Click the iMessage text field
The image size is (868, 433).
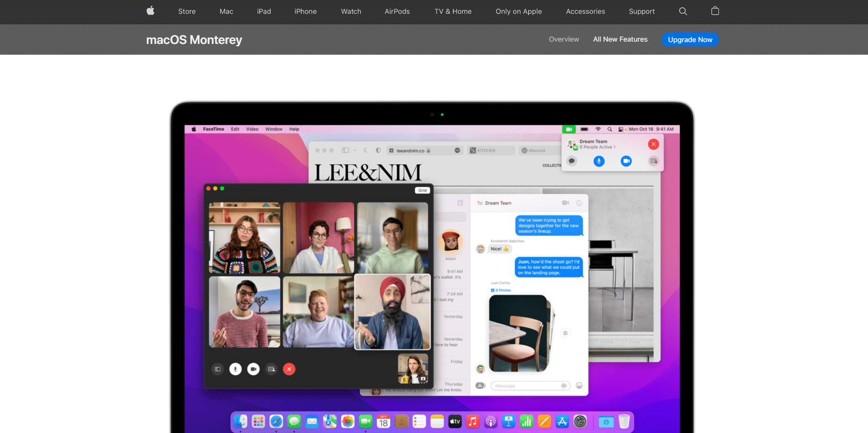[x=530, y=386]
